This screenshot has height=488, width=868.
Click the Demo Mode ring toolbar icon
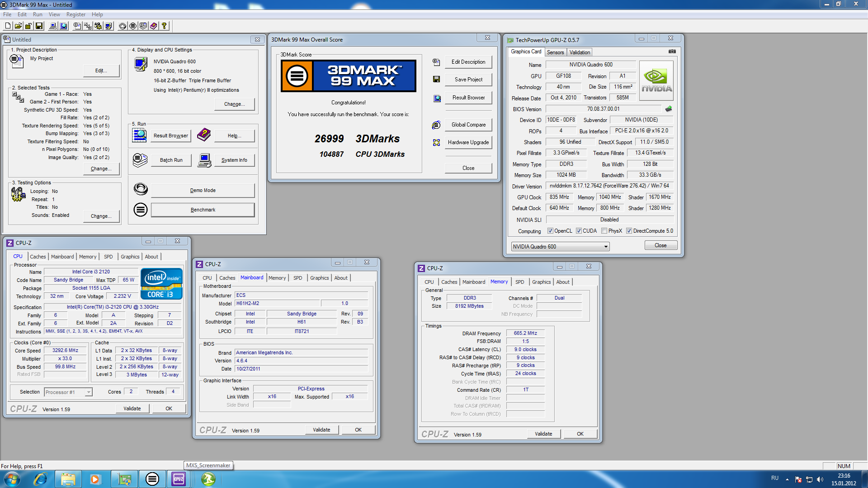pos(123,26)
